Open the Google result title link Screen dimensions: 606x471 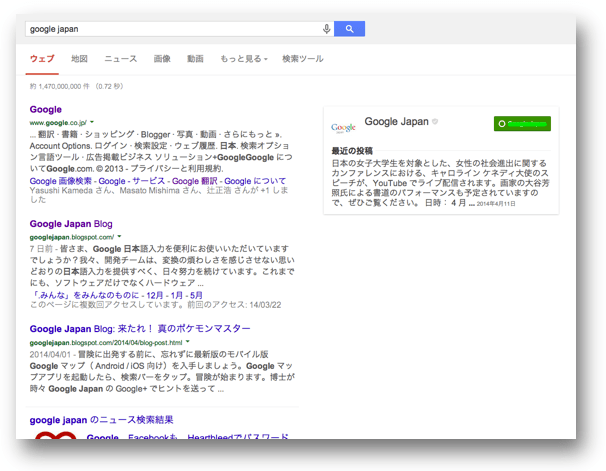(46, 109)
